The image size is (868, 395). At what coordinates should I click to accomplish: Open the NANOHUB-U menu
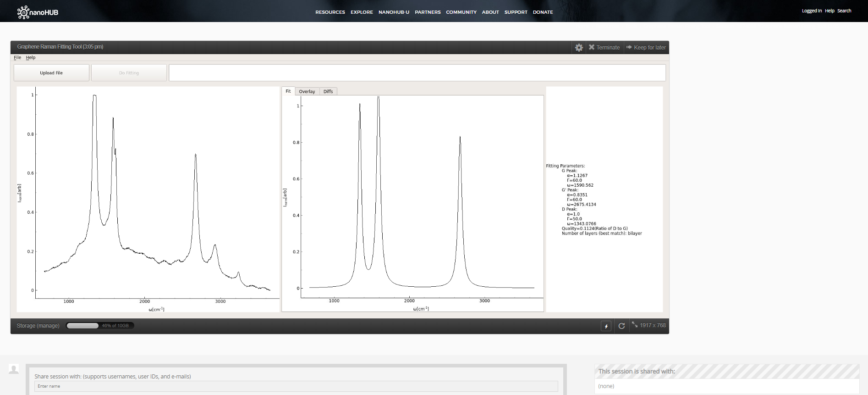coord(394,12)
